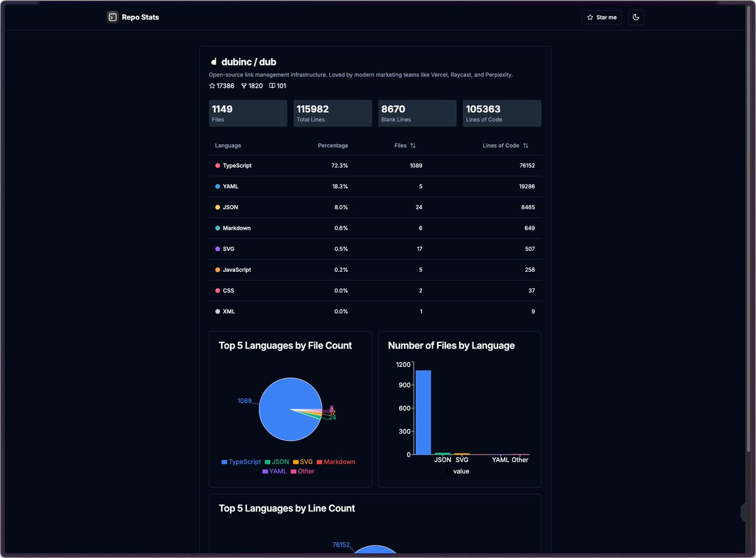Select the 1149 Files stat card
This screenshot has width=756, height=558.
[x=248, y=113]
